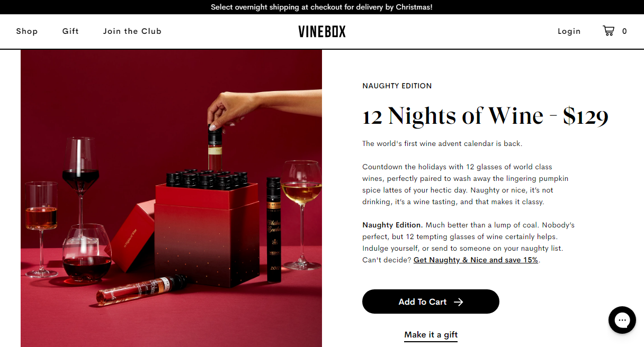644x347 pixels.
Task: Click the wine advent box product photo
Action: 171,198
